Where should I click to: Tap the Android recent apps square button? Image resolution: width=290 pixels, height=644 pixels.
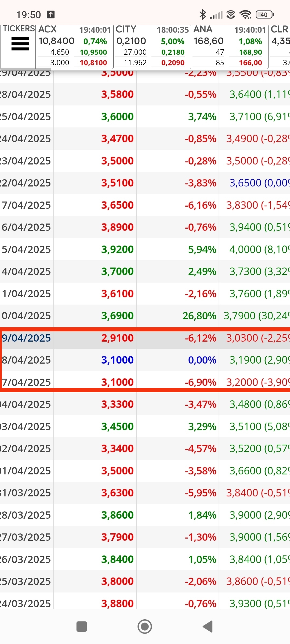[x=82, y=627]
